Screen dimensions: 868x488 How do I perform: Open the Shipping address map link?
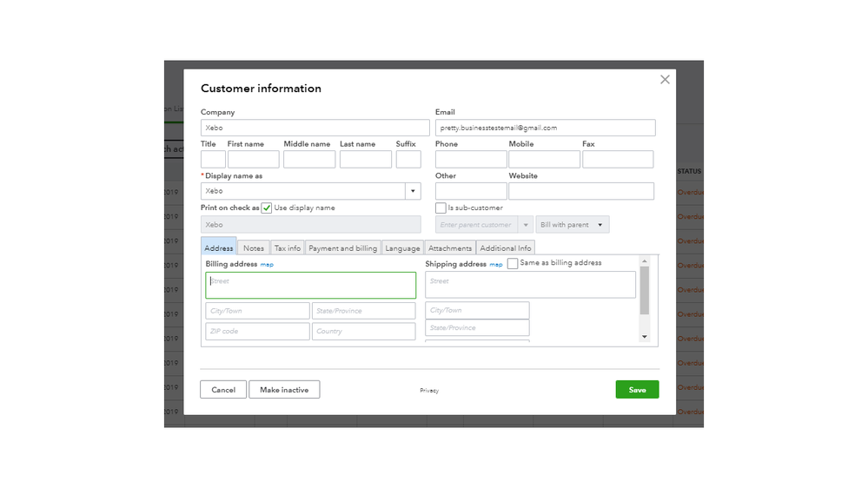click(x=496, y=265)
